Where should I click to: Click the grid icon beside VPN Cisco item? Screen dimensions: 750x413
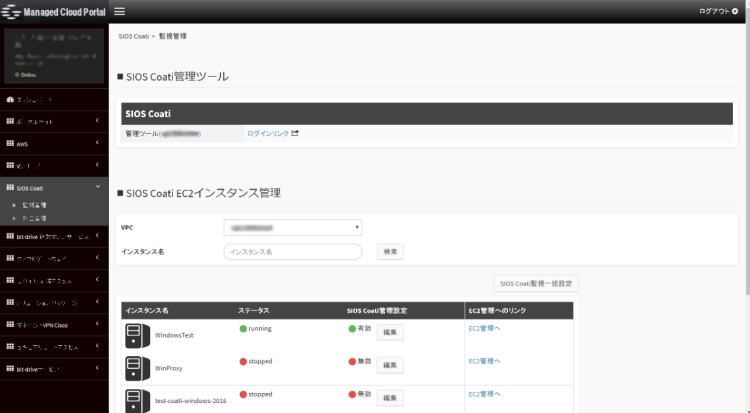(10, 324)
